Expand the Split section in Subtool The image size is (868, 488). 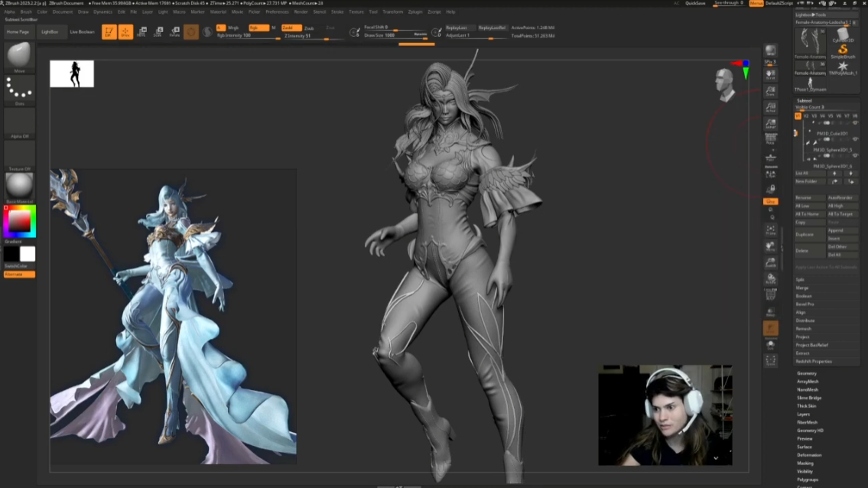[800, 280]
